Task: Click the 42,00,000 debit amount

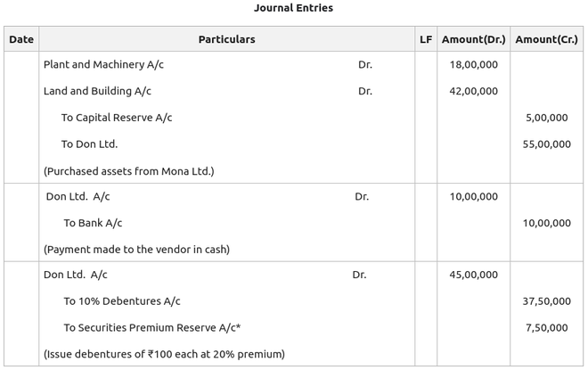Action: click(x=474, y=91)
